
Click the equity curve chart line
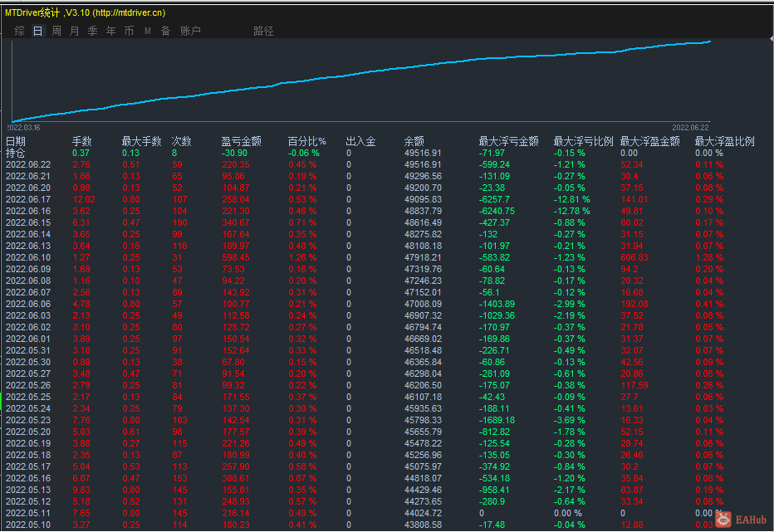click(x=360, y=72)
